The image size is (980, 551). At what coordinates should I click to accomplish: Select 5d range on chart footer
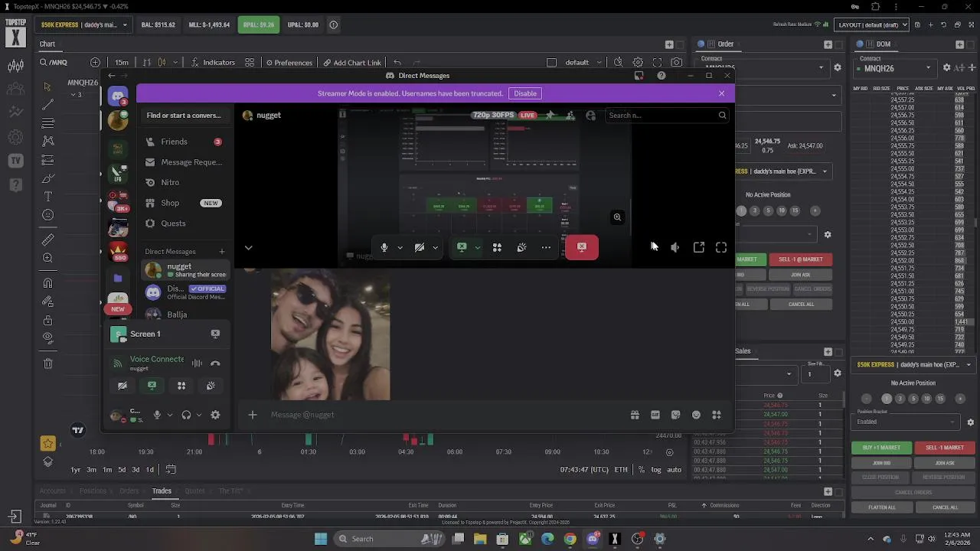pos(122,470)
